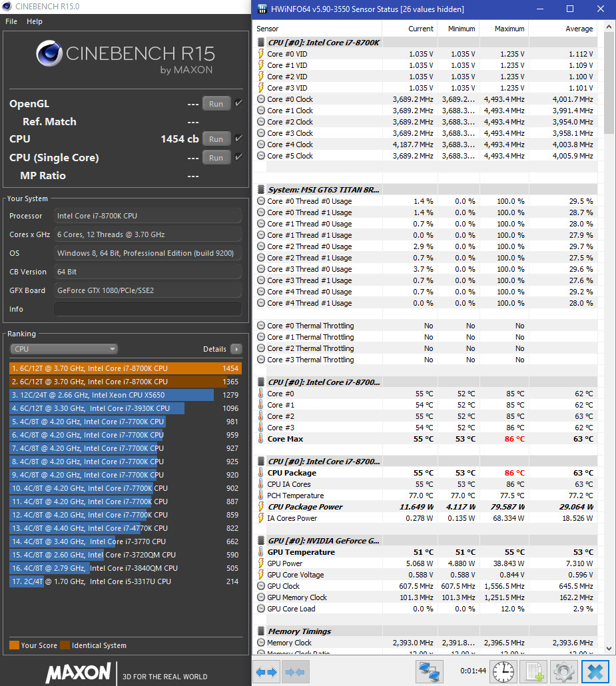This screenshot has width=616, height=686.
Task: Select the GPU Core Load sensor row label
Action: coord(291,609)
